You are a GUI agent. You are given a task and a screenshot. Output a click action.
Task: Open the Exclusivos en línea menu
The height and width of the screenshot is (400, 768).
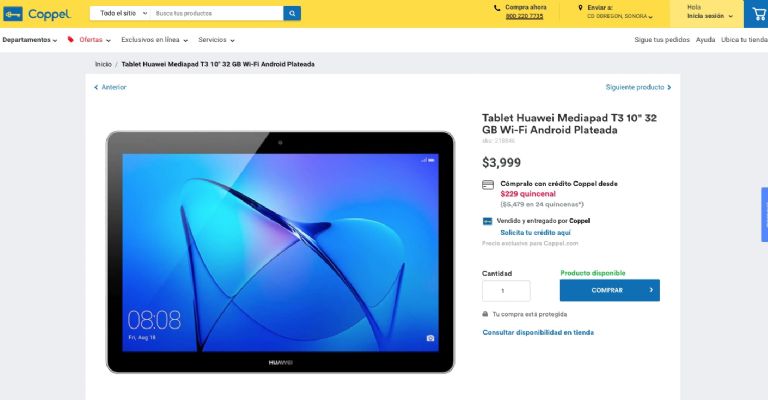point(155,40)
